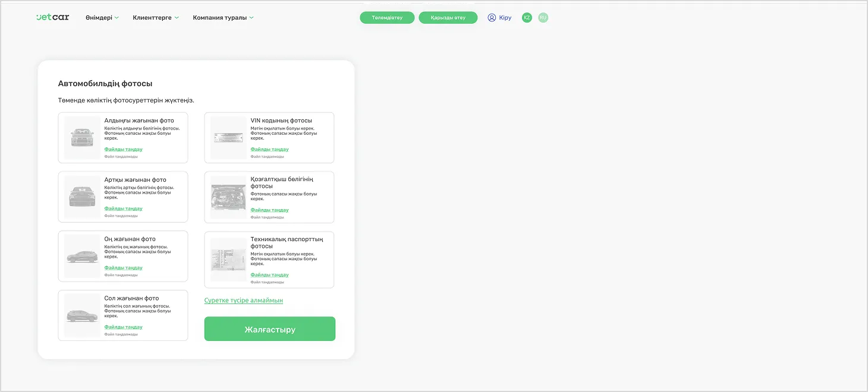Open the Суретке түсіре алмаймын link
Image resolution: width=868 pixels, height=392 pixels.
pos(244,301)
